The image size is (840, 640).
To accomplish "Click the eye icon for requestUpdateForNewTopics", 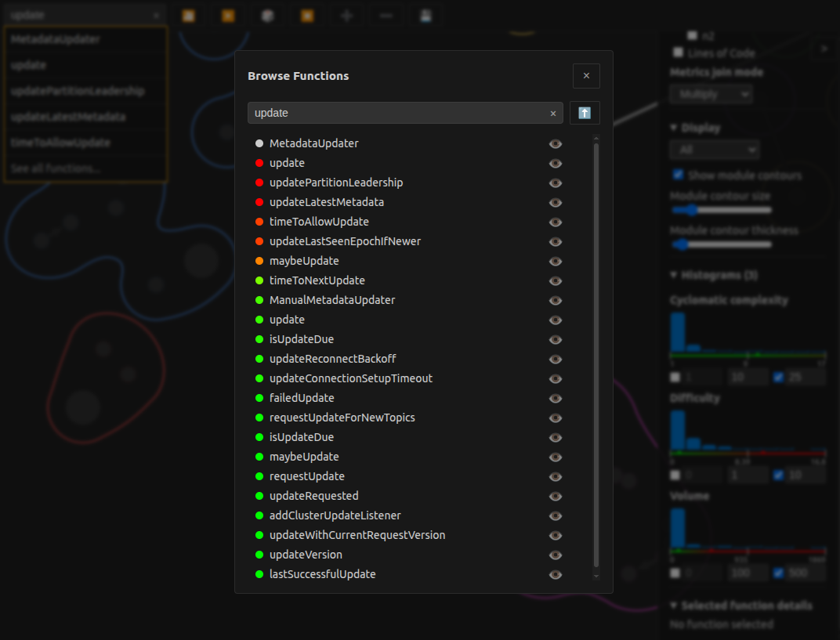I will click(x=556, y=418).
